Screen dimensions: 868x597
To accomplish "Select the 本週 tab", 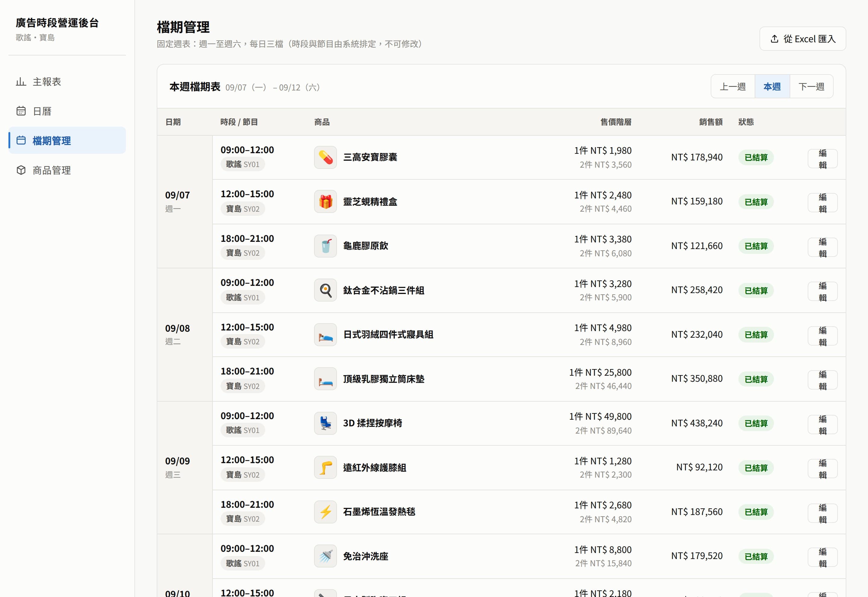I will pos(772,87).
